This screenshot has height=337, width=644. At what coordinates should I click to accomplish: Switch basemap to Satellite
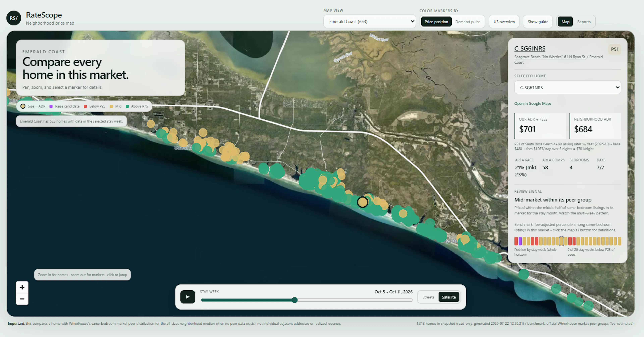(x=449, y=297)
